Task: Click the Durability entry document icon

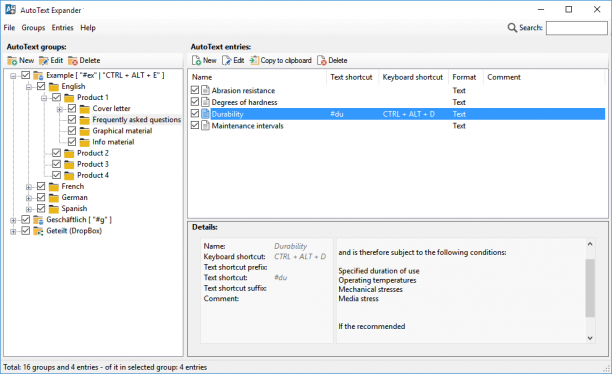Action: (x=205, y=114)
